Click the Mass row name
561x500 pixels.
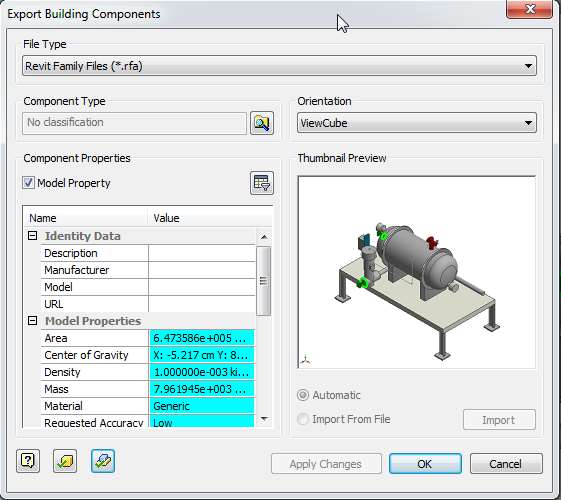point(56,389)
